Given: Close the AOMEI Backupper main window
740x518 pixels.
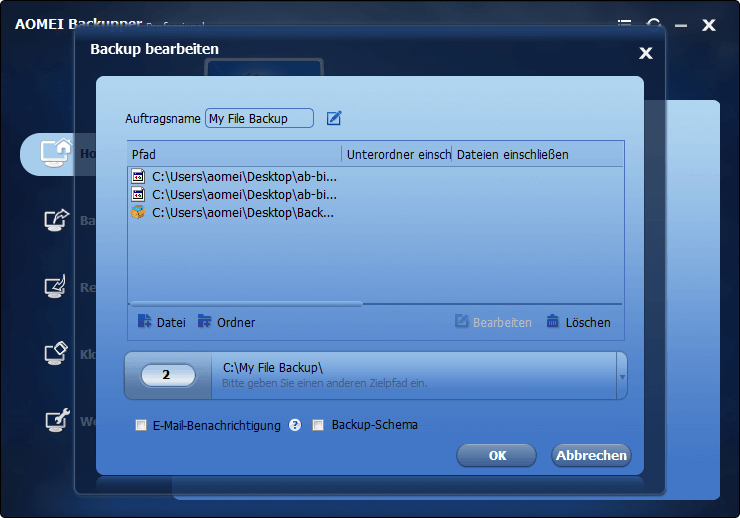Looking at the screenshot, I should [x=708, y=25].
